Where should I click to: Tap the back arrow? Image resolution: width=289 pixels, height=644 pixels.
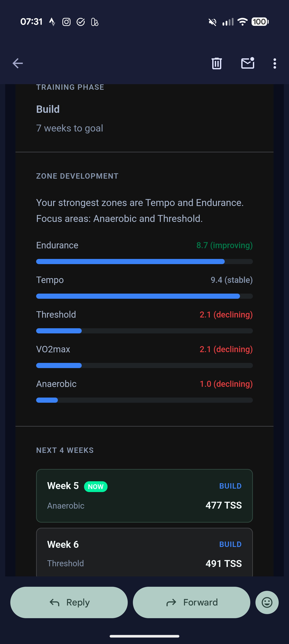click(x=17, y=63)
